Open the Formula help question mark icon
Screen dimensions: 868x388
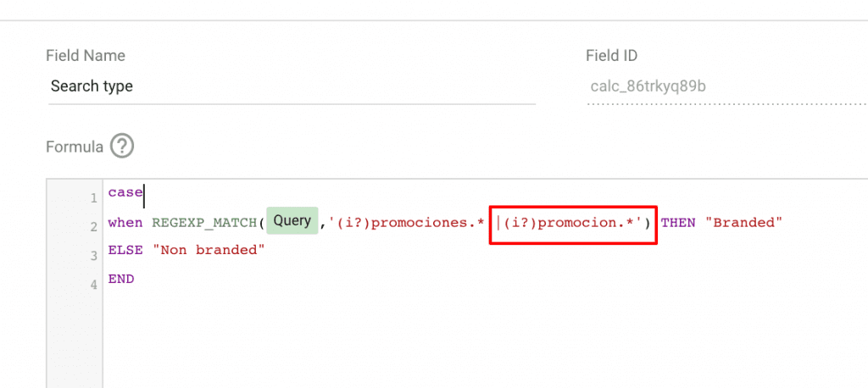pyautogui.click(x=122, y=147)
